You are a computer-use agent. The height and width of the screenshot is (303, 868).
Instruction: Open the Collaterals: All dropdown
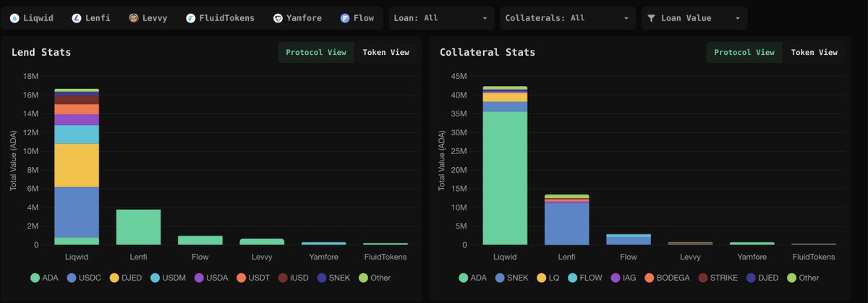568,18
